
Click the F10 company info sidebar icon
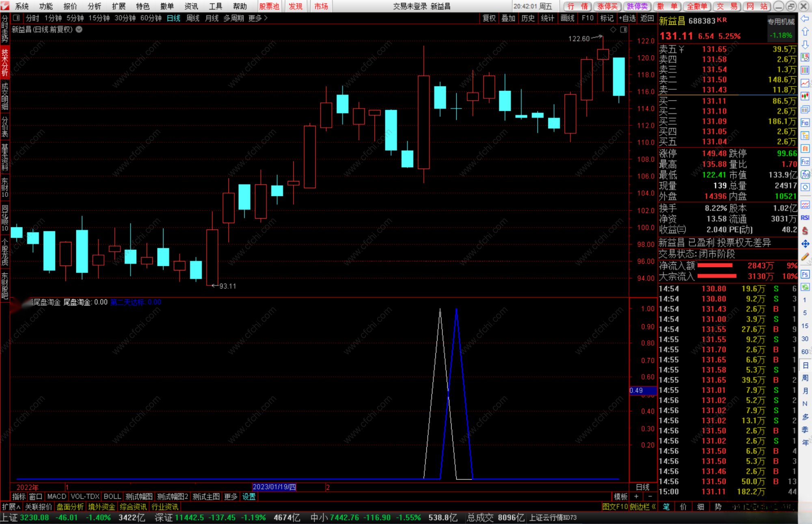pos(805,123)
